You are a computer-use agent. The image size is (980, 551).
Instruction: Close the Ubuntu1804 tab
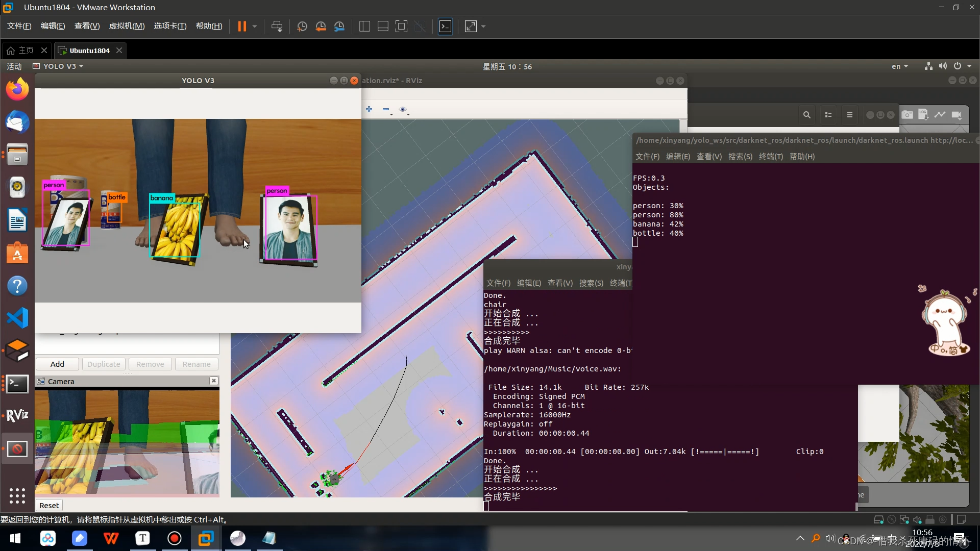coord(119,50)
